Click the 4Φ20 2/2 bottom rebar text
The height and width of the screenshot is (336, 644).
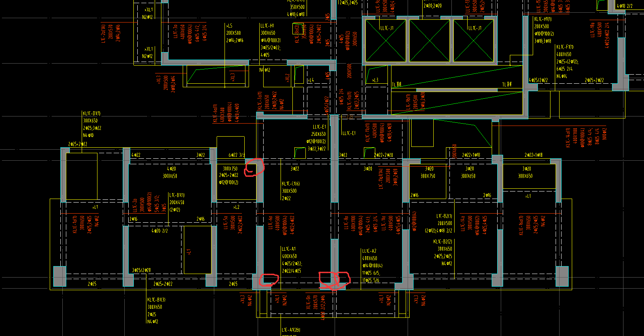159,231
